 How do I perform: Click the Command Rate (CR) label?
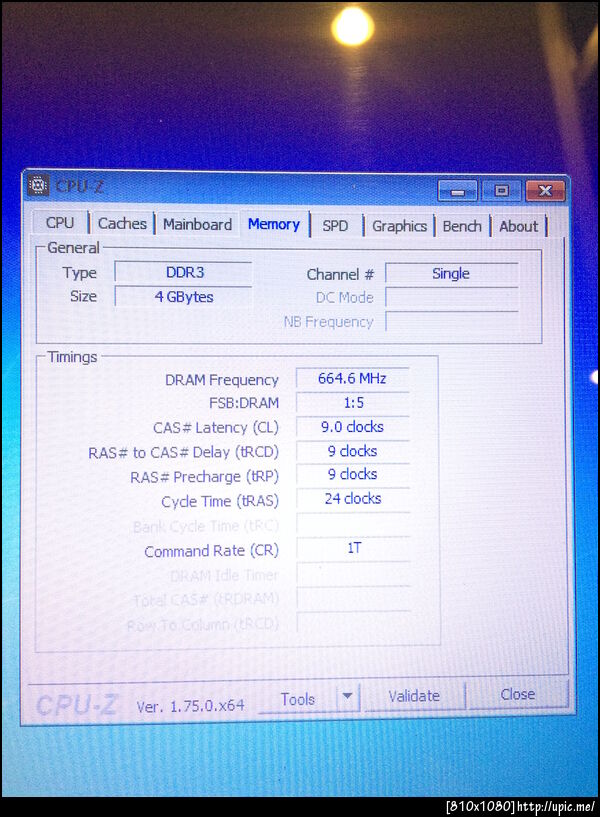[x=211, y=551]
